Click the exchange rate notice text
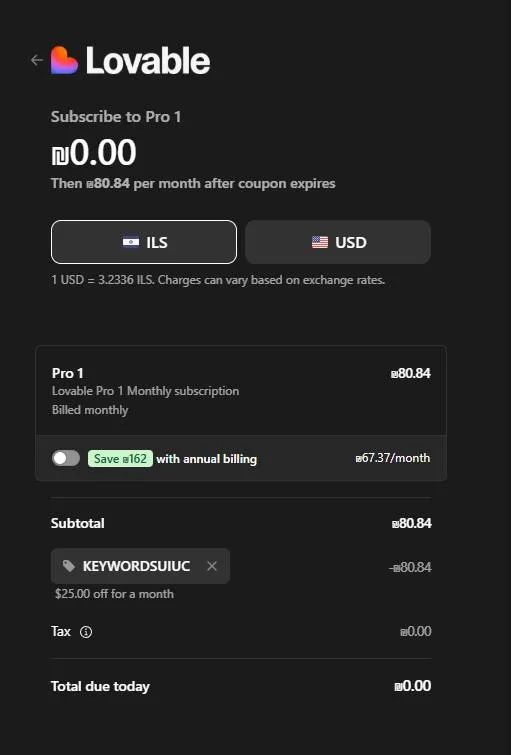Viewport: 512px width, 755px height. pos(218,280)
